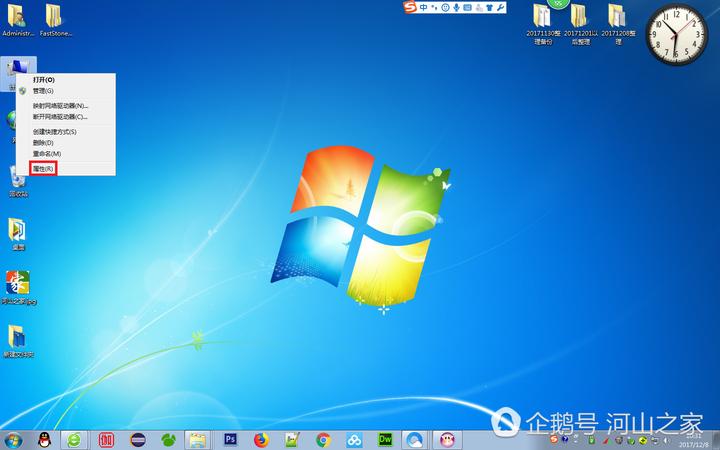Launch the green browser icon on the taskbar
The width and height of the screenshot is (720, 450).
[74, 440]
